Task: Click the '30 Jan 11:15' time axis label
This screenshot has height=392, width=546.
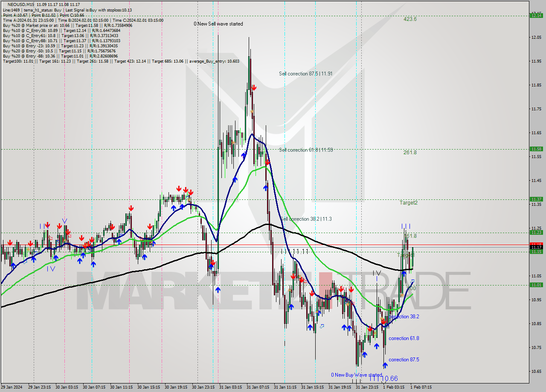Action: pyautogui.click(x=121, y=387)
